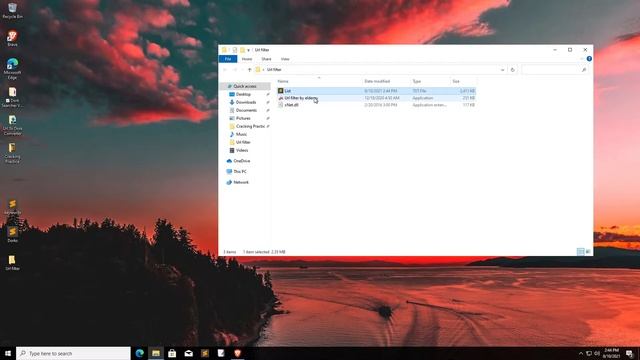
Task: Click the taskbar clock and date
Action: [x=611, y=353]
